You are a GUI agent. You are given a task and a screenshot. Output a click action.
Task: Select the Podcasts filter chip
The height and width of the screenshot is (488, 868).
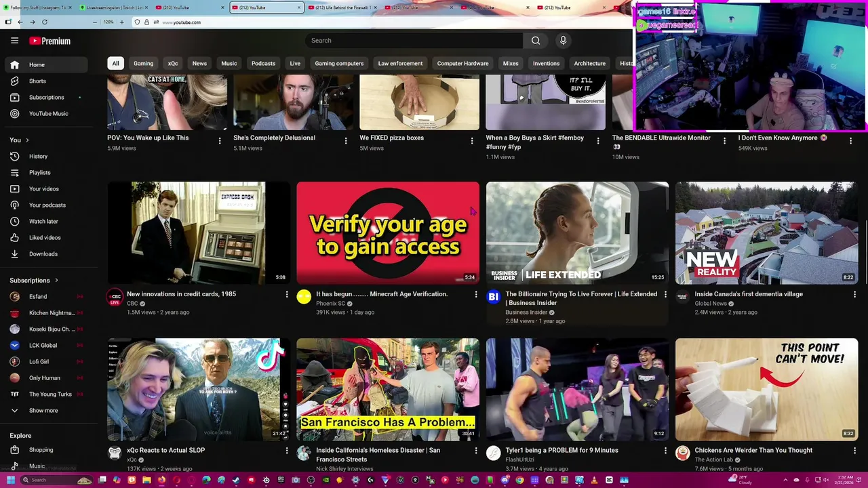point(263,63)
